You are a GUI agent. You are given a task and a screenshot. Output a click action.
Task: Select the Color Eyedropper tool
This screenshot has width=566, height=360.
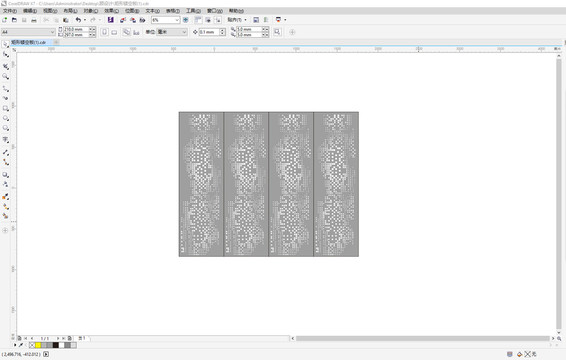(x=5, y=197)
